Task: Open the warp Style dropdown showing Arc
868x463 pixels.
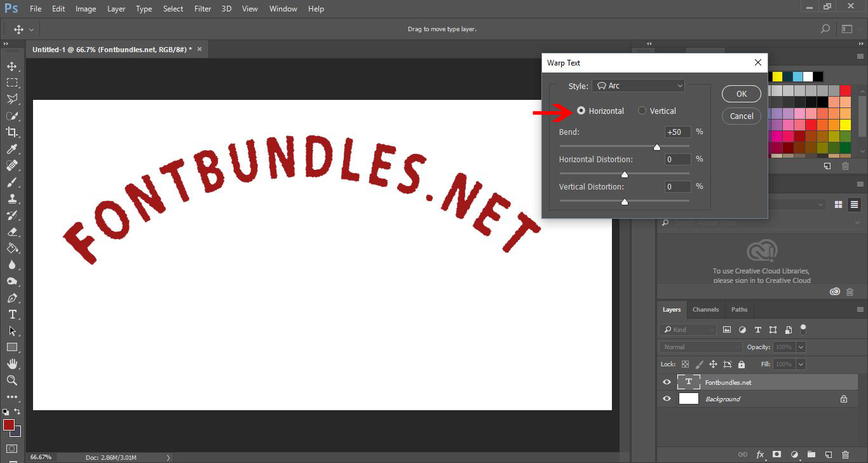Action: [638, 85]
